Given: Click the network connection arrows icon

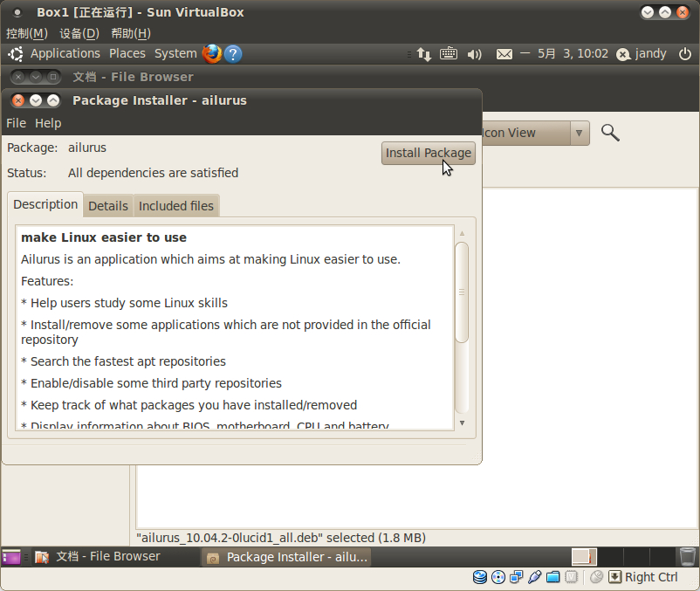Looking at the screenshot, I should pos(423,54).
